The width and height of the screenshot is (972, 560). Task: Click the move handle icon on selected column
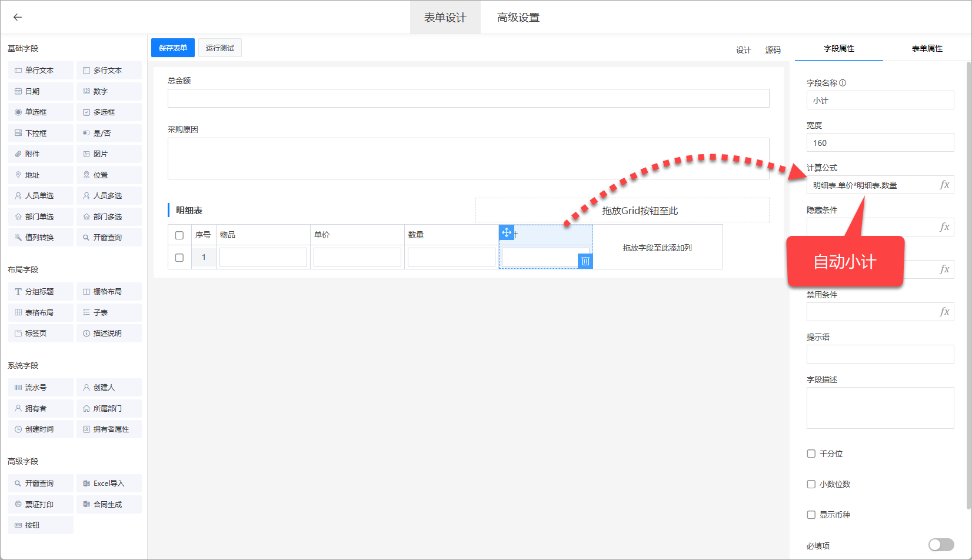507,232
